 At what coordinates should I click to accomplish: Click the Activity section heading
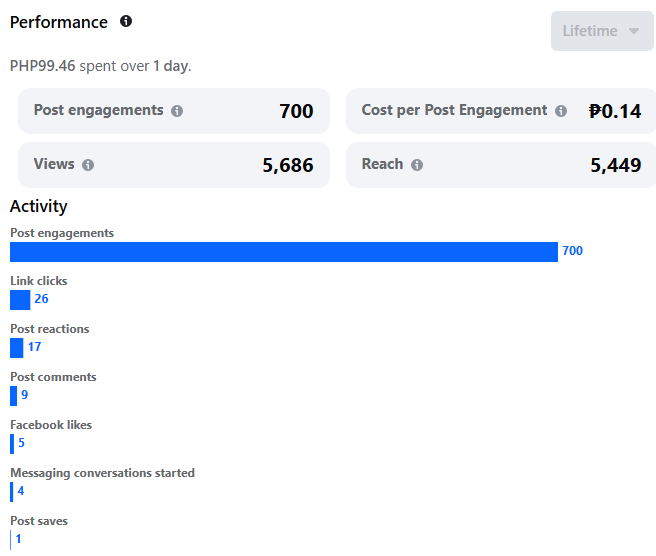(x=39, y=206)
